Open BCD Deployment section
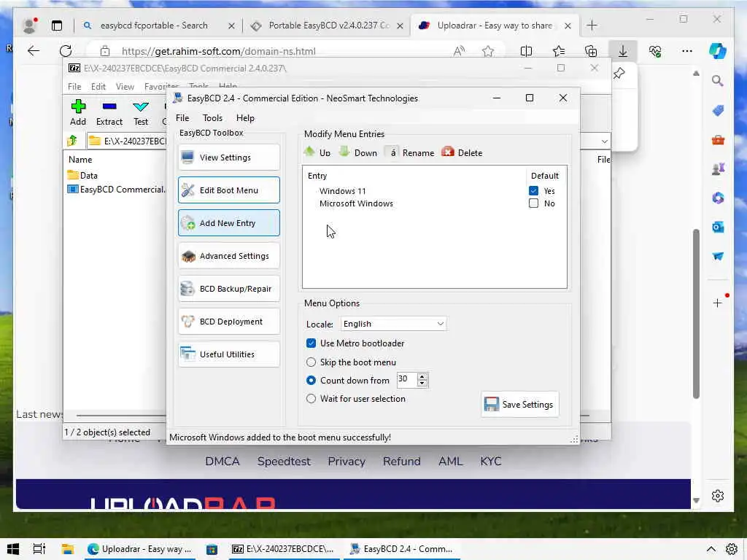The width and height of the screenshot is (747, 560). coord(228,322)
